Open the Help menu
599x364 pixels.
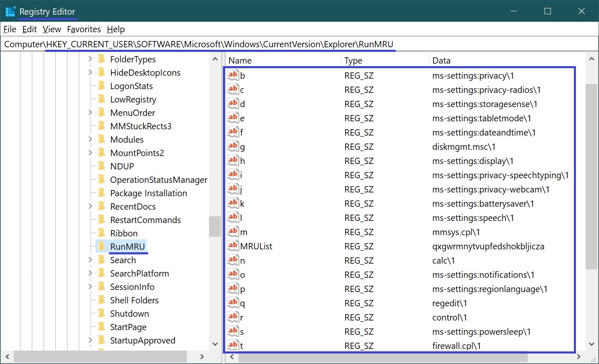click(116, 29)
